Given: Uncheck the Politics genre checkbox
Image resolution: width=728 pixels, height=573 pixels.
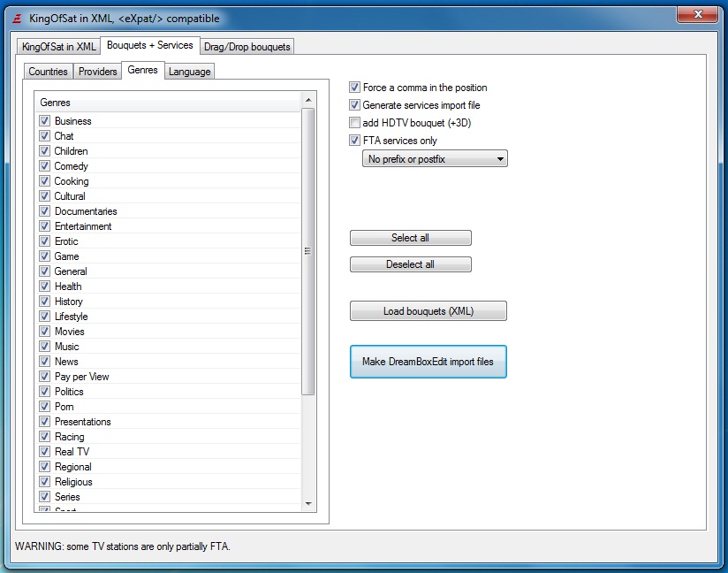Looking at the screenshot, I should [x=44, y=392].
